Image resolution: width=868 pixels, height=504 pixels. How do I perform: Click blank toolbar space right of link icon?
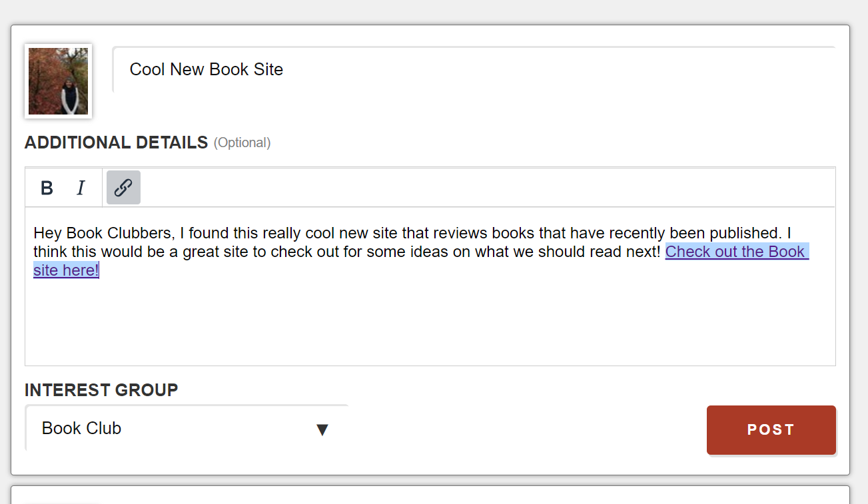click(x=486, y=188)
